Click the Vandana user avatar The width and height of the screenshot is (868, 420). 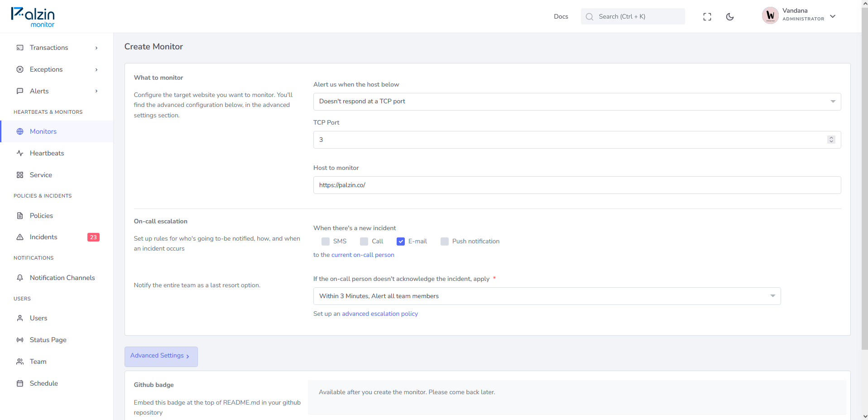[x=770, y=16]
